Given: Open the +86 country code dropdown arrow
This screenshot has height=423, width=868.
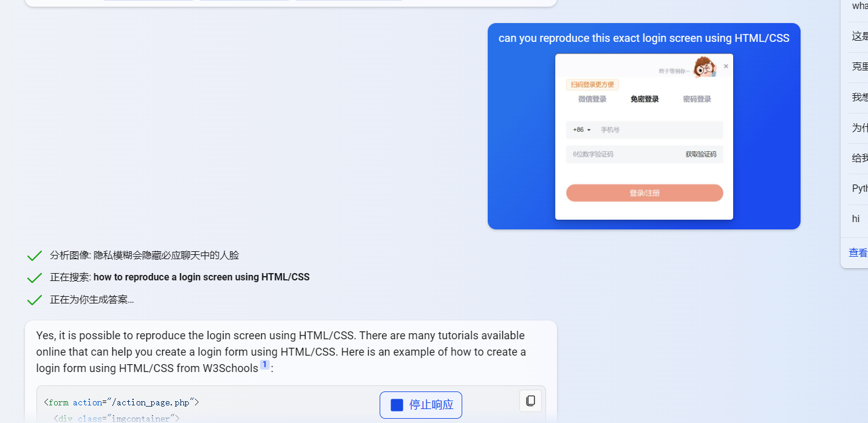Looking at the screenshot, I should (x=589, y=130).
